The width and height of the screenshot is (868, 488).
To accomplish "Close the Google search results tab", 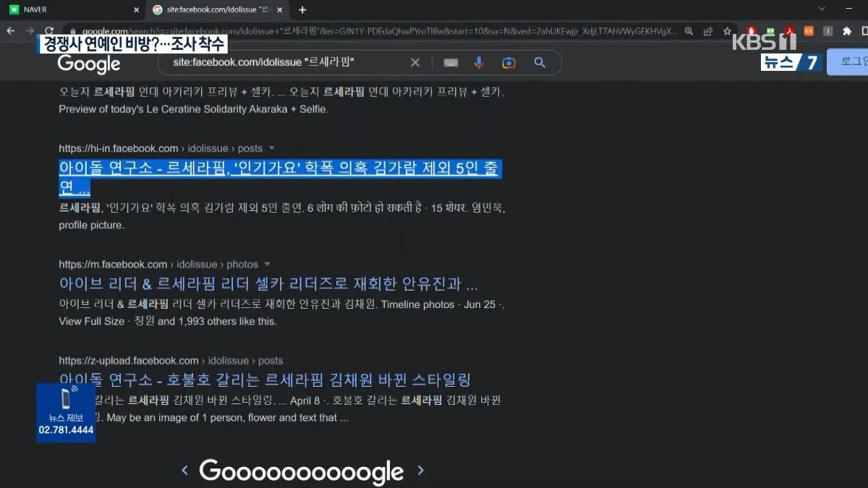I will coord(281,10).
